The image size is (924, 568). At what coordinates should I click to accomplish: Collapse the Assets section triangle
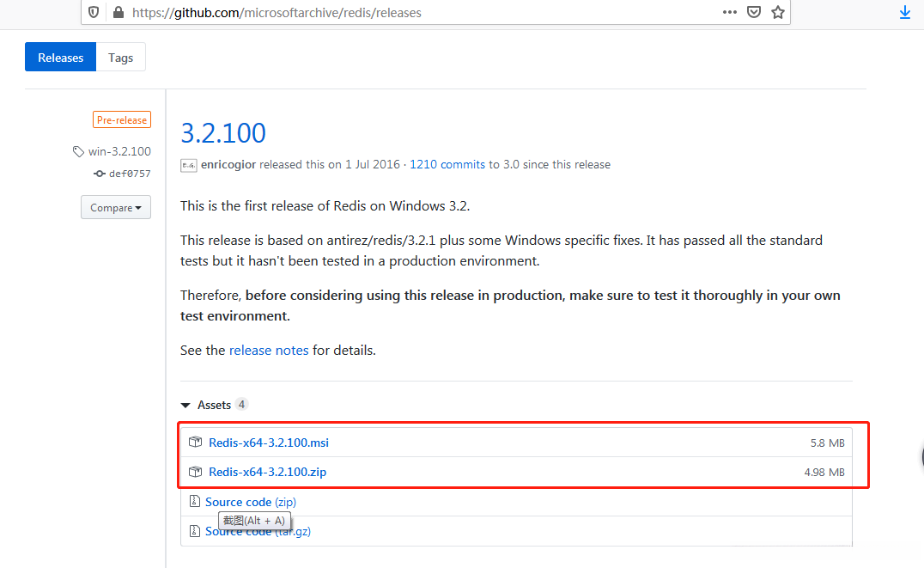pos(185,406)
